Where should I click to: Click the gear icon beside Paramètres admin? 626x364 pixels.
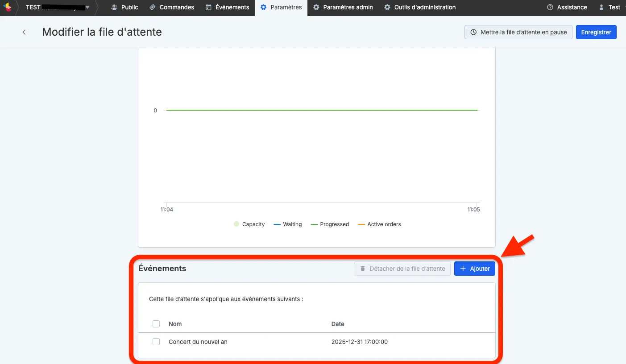316,7
